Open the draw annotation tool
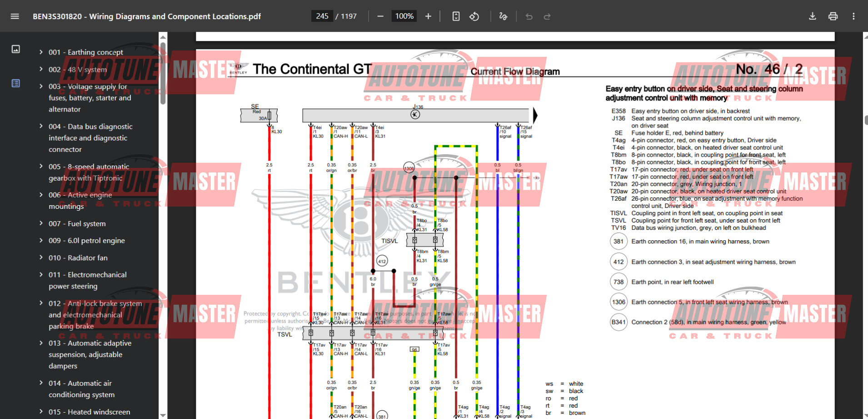Viewport: 868px width, 419px height. tap(503, 16)
